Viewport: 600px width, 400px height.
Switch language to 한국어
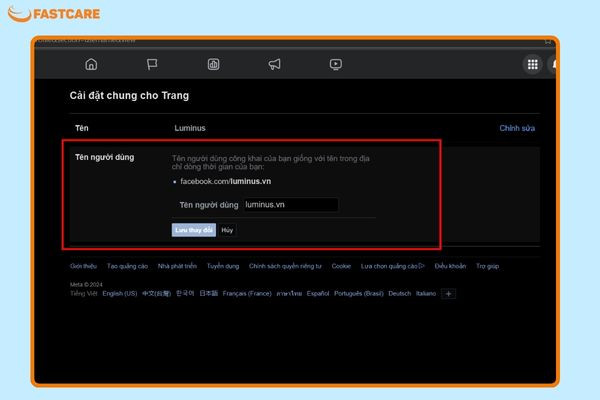(x=185, y=294)
